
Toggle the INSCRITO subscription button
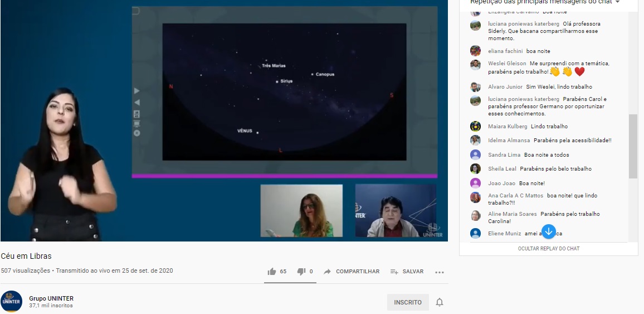click(408, 302)
